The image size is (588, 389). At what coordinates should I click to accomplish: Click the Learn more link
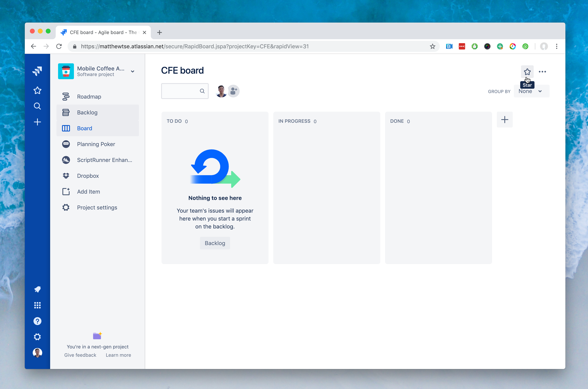(x=118, y=355)
